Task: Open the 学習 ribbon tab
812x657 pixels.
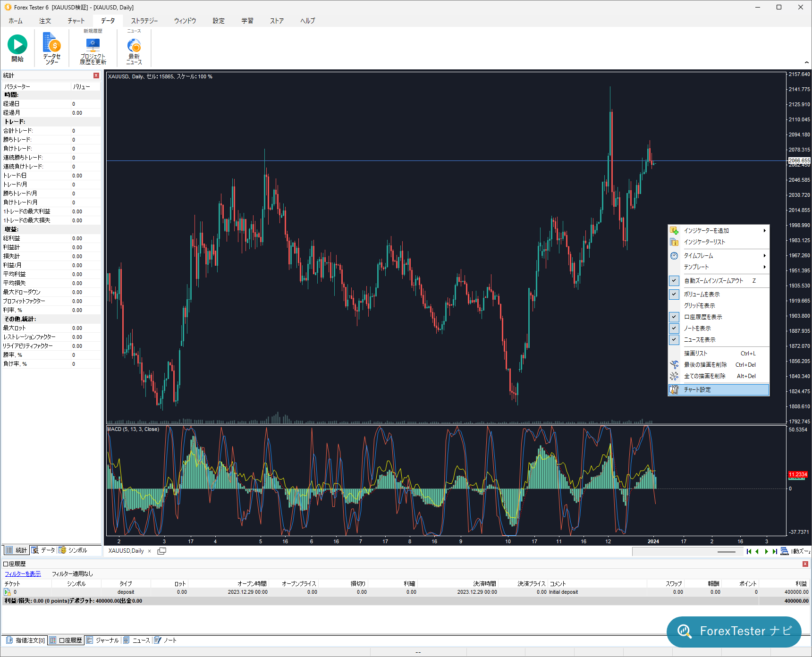Action: tap(247, 21)
